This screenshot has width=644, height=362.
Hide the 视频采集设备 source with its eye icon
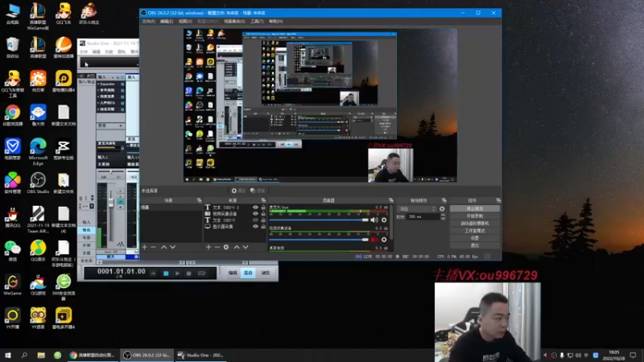255,214
